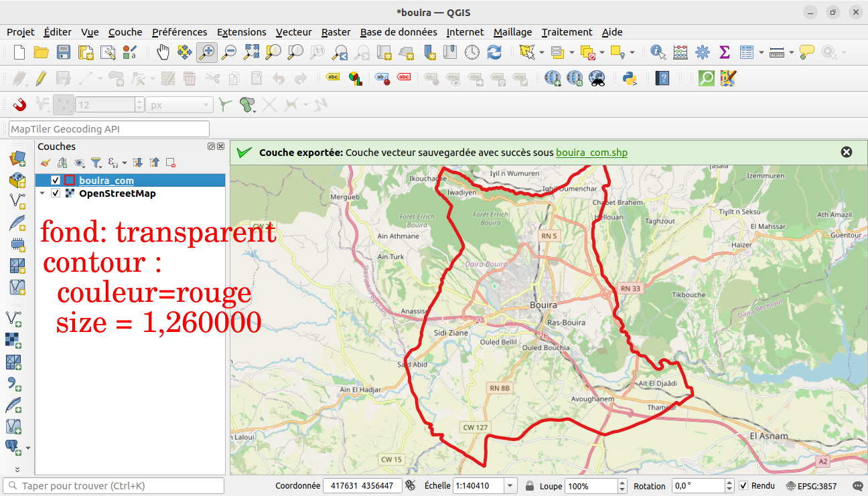Click the snapping tolerance value 12 field
The width and height of the screenshot is (868, 496).
pyautogui.click(x=106, y=104)
